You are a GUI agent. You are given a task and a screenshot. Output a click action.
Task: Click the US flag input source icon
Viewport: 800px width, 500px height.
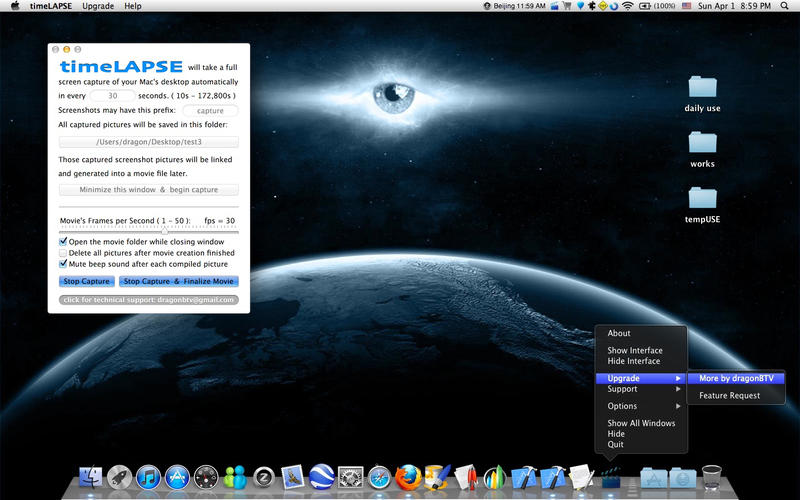(x=686, y=6)
